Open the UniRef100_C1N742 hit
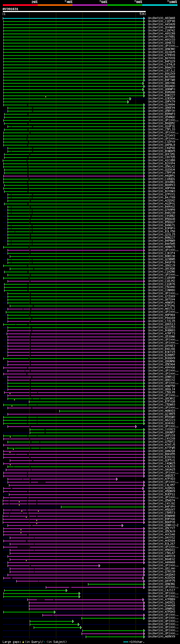The width and height of the screenshot is (180, 644). click(x=161, y=31)
